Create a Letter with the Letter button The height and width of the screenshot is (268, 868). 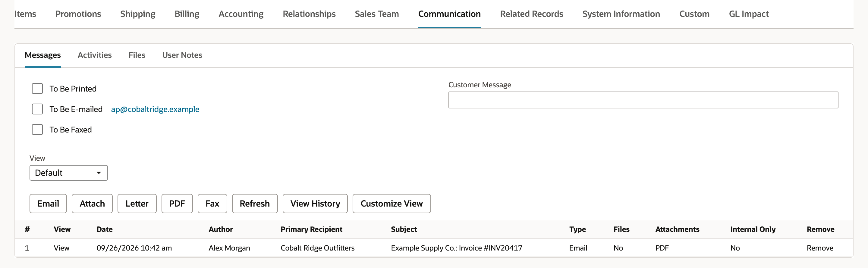(x=137, y=203)
